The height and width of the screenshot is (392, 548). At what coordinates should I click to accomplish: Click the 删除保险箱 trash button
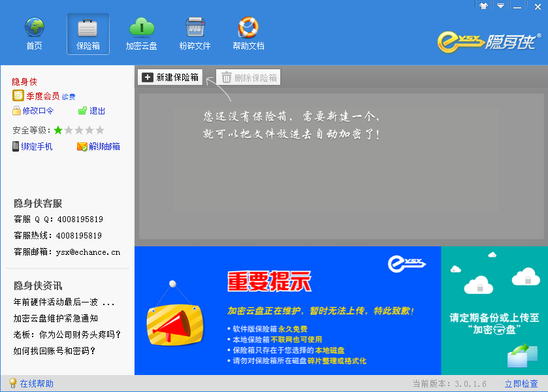click(x=248, y=77)
